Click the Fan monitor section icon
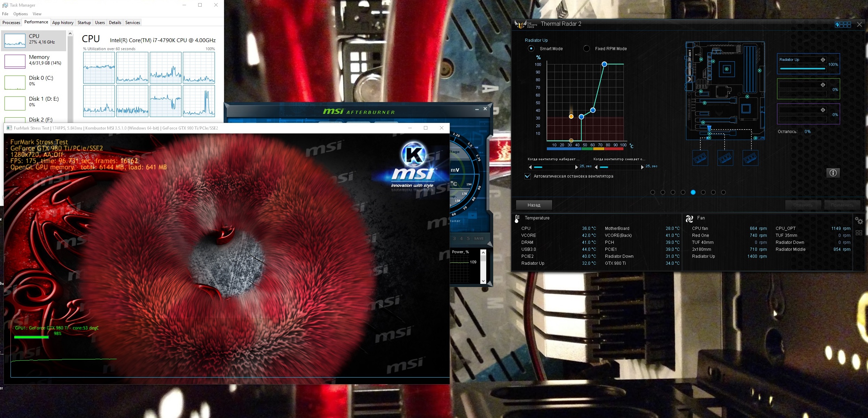 point(689,218)
